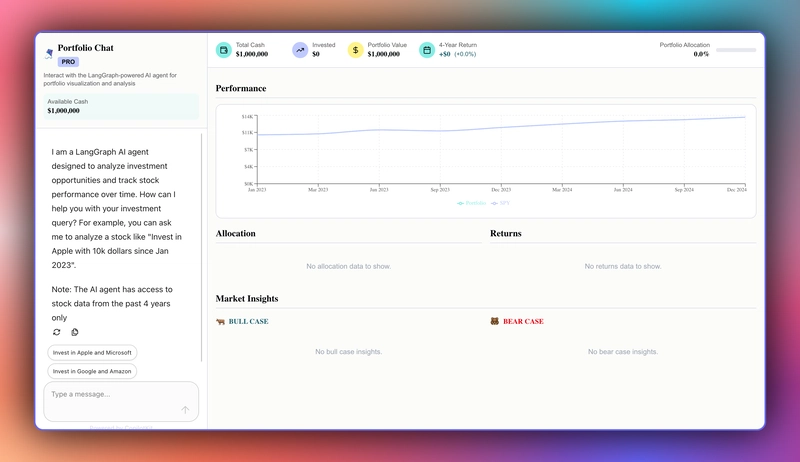The height and width of the screenshot is (462, 800).
Task: Toggle the SPY legend entry in chart
Action: (501, 203)
